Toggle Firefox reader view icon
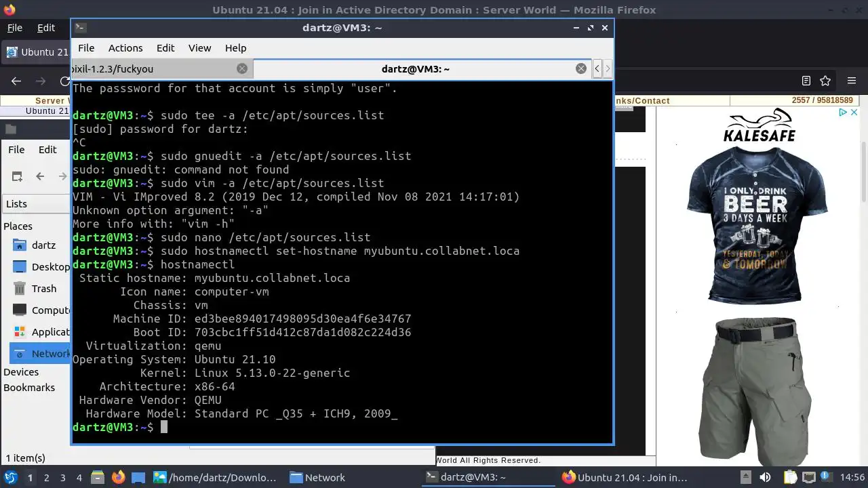868x488 pixels. 806,81
